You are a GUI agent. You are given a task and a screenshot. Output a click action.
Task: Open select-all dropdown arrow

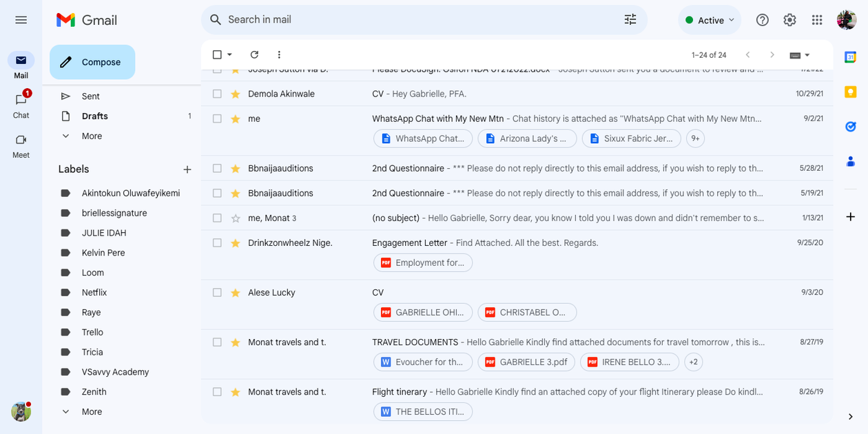(230, 55)
